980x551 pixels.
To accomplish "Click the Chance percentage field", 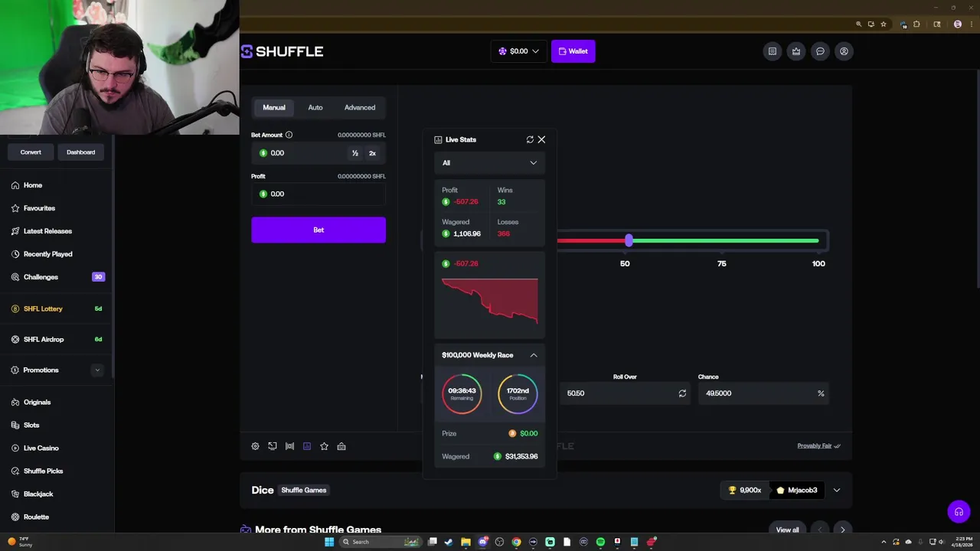I will tap(763, 393).
